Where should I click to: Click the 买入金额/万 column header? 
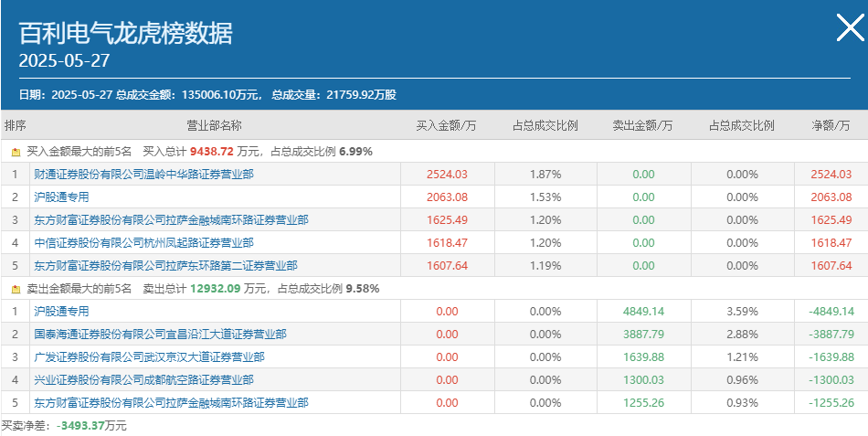point(447,126)
